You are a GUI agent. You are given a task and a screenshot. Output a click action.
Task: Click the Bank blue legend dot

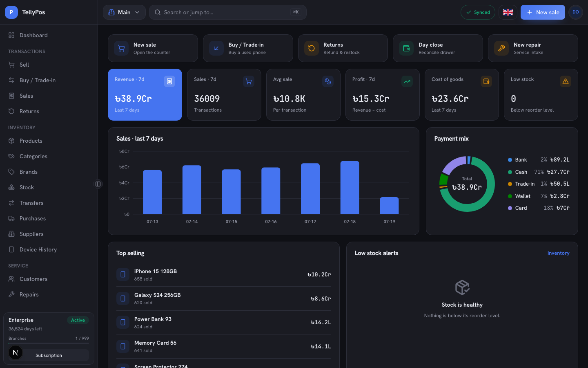[x=510, y=160]
